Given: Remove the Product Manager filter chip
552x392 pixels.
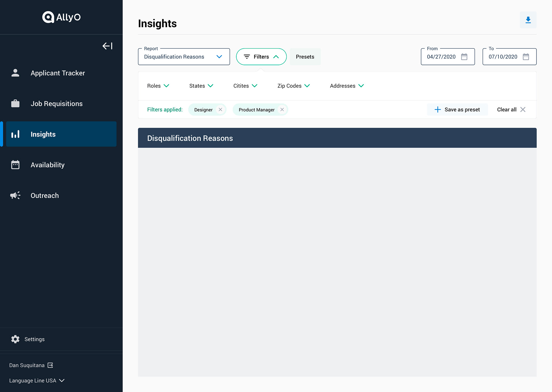Looking at the screenshot, I should (x=282, y=109).
